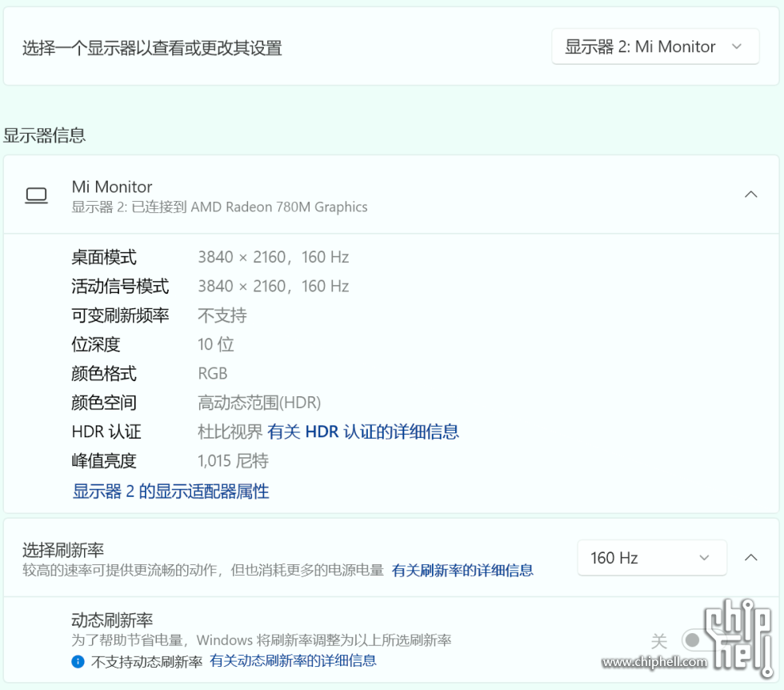This screenshot has height=690, width=784.
Task: Collapse the Mi Monitor info section chevron
Action: (x=750, y=195)
